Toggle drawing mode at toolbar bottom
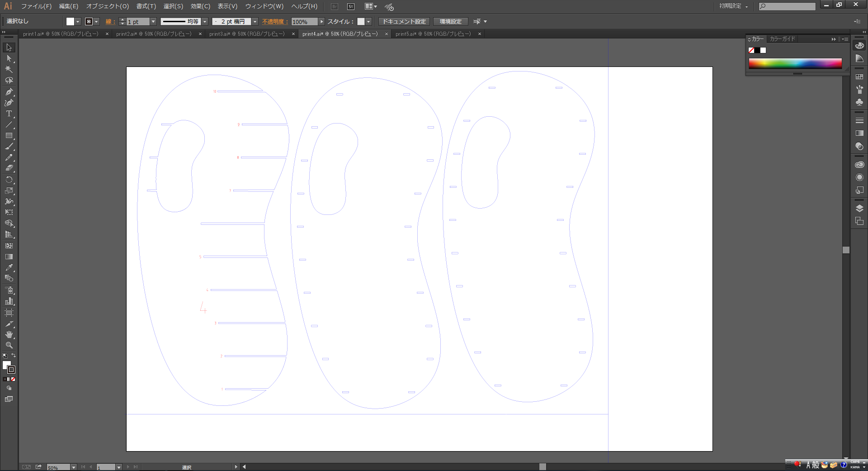Screen dimensions: 868x471 (x=9, y=388)
